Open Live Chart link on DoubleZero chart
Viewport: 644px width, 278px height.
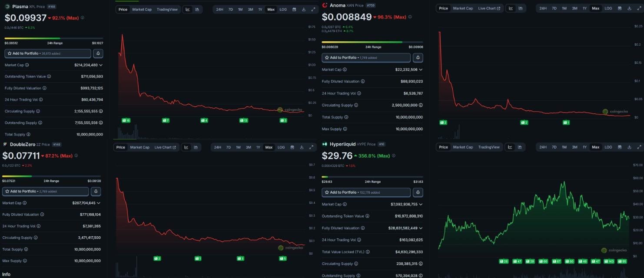pos(165,147)
